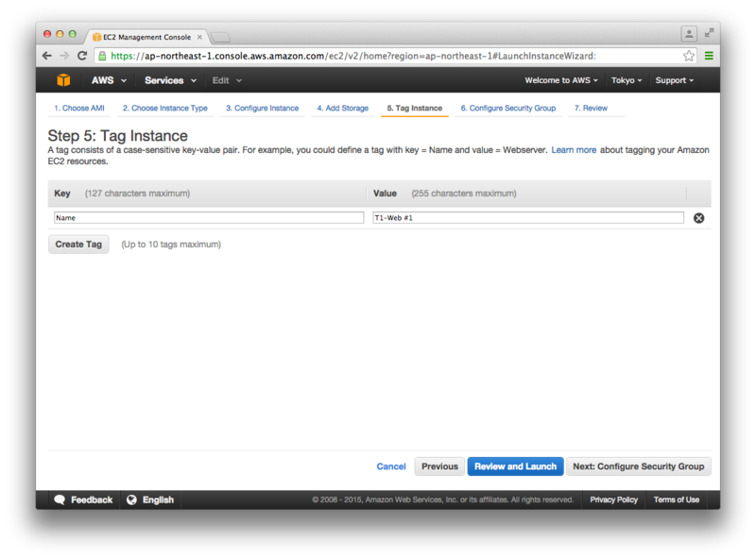The image size is (756, 559).
Task: Expand the Support dropdown
Action: (x=674, y=80)
